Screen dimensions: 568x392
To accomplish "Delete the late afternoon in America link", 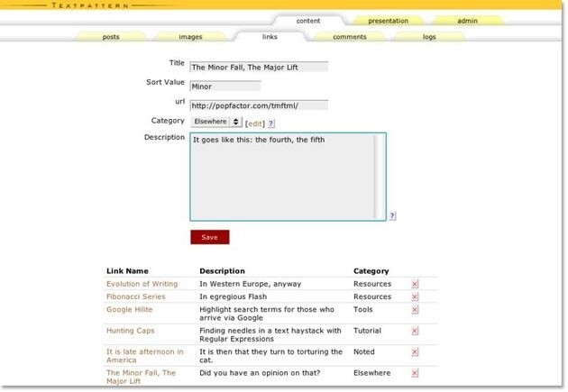I will click(x=415, y=352).
